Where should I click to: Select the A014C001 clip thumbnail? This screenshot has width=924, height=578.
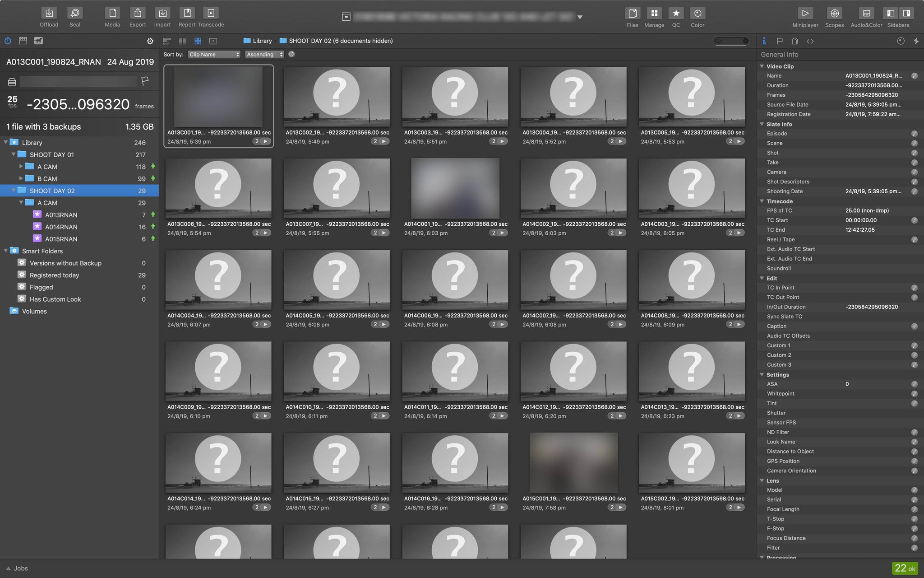coord(455,188)
